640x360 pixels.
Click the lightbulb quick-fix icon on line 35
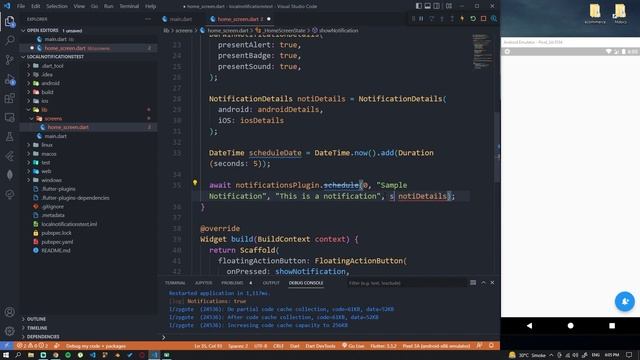(x=195, y=183)
